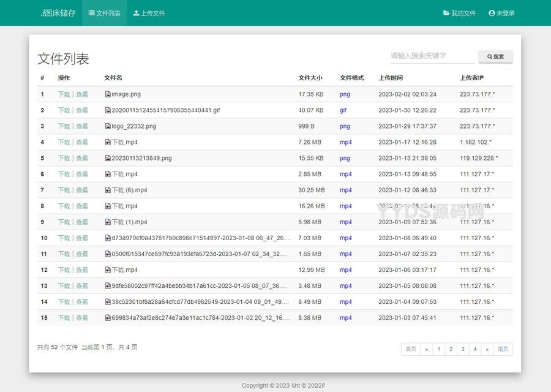Image resolution: width=551 pixels, height=392 pixels.
Task: Download image.png via 下载 link
Action: click(x=64, y=94)
